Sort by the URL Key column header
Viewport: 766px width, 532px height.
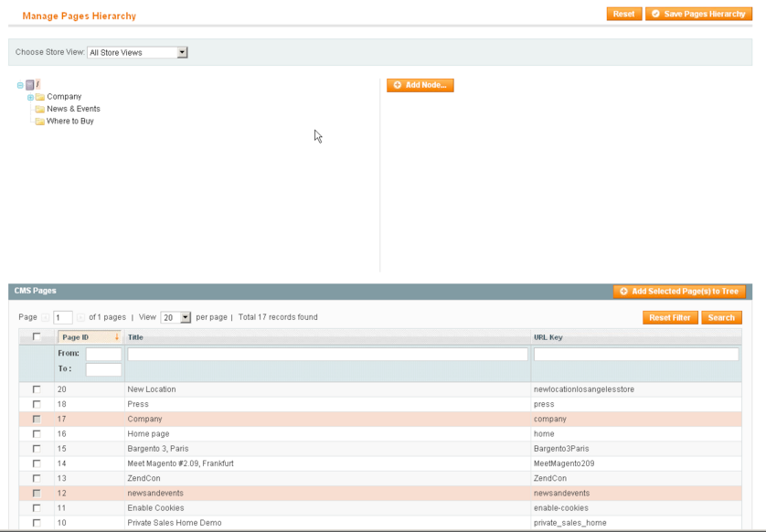pos(548,337)
